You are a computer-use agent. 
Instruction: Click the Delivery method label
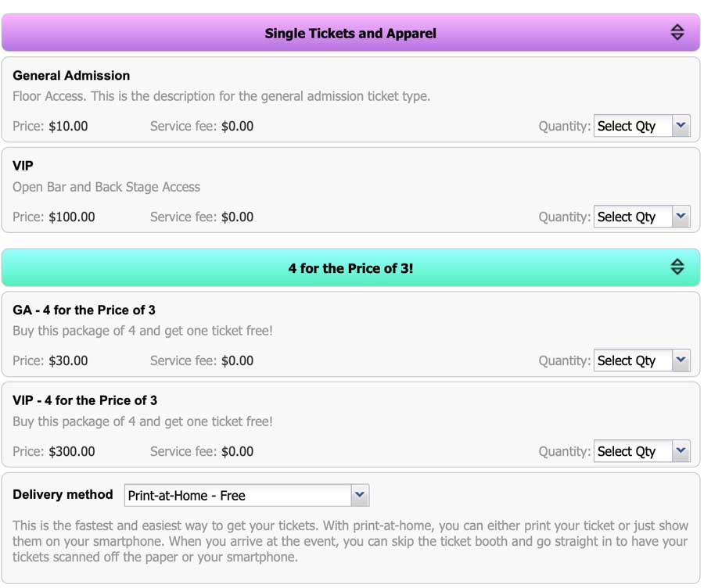click(63, 494)
